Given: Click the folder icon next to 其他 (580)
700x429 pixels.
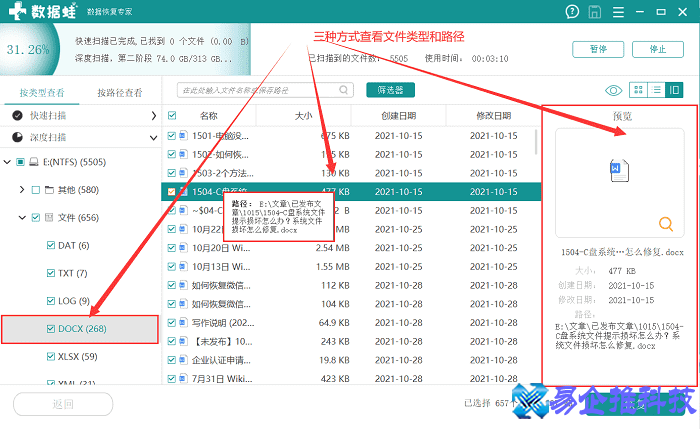Looking at the screenshot, I should pyautogui.click(x=50, y=190).
